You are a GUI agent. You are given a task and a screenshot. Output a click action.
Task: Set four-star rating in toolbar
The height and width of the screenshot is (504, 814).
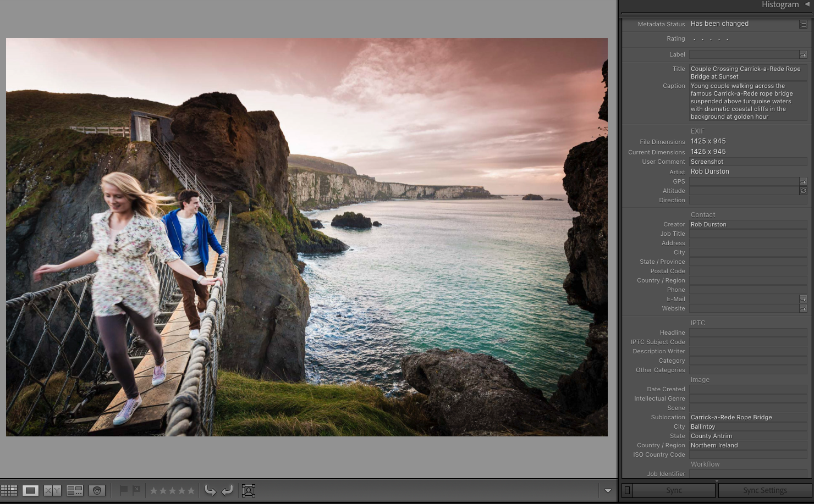(182, 490)
